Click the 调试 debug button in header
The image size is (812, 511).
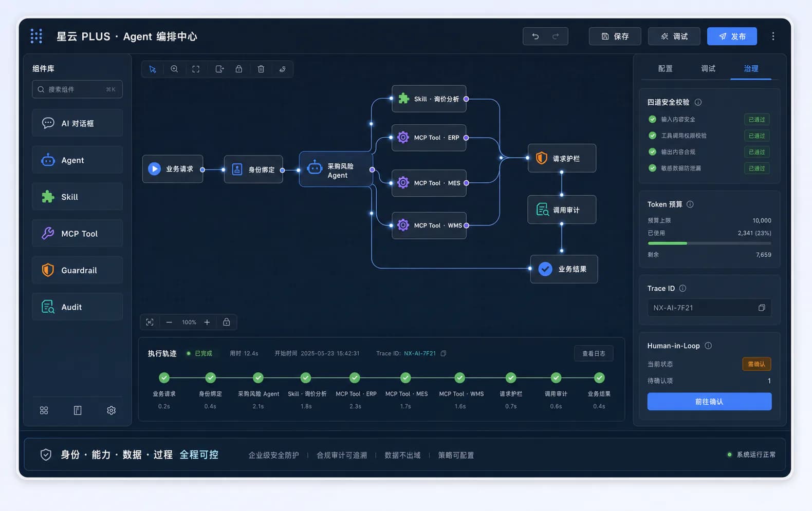click(674, 36)
